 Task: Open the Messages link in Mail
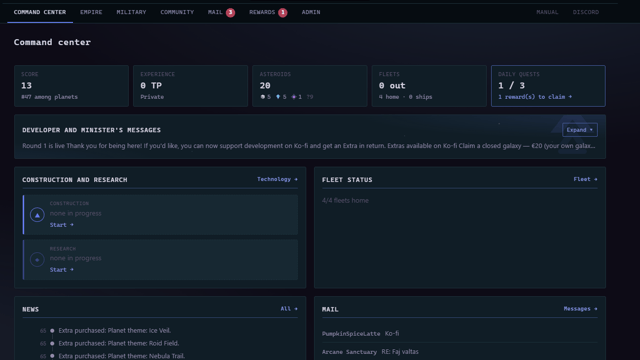click(x=580, y=309)
